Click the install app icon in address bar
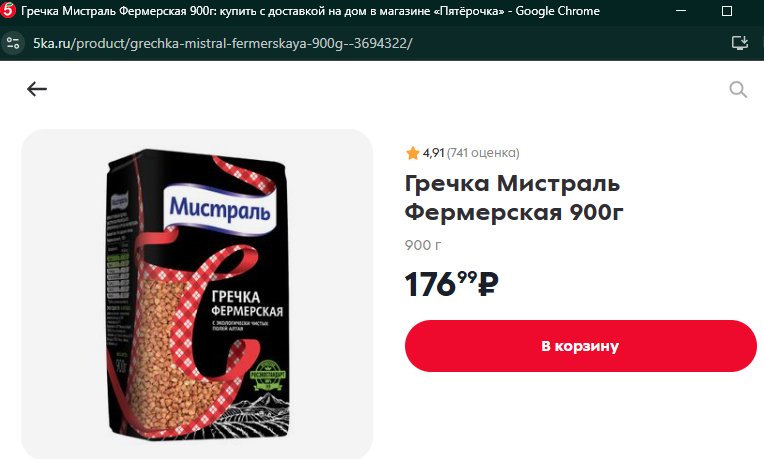This screenshot has height=459, width=764. pos(740,43)
